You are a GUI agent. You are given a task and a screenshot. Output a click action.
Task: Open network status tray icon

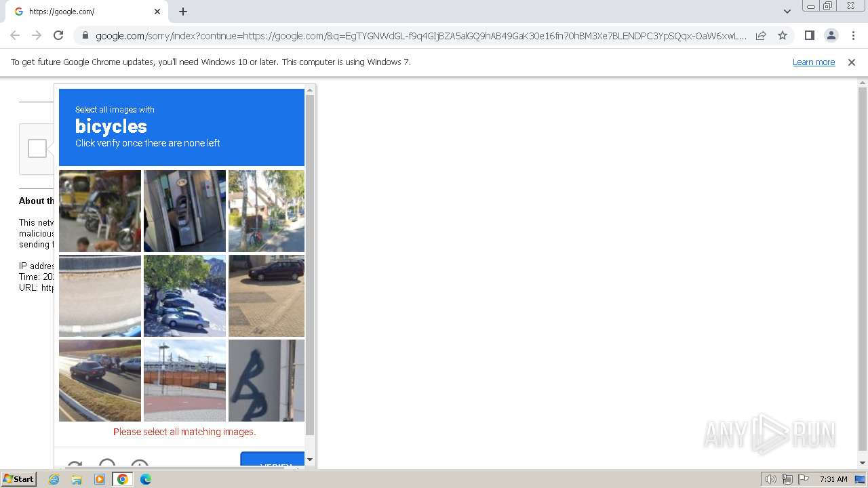787,479
